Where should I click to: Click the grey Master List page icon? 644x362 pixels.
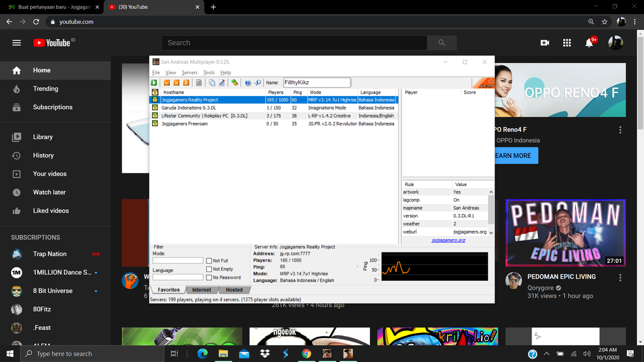pos(199,82)
